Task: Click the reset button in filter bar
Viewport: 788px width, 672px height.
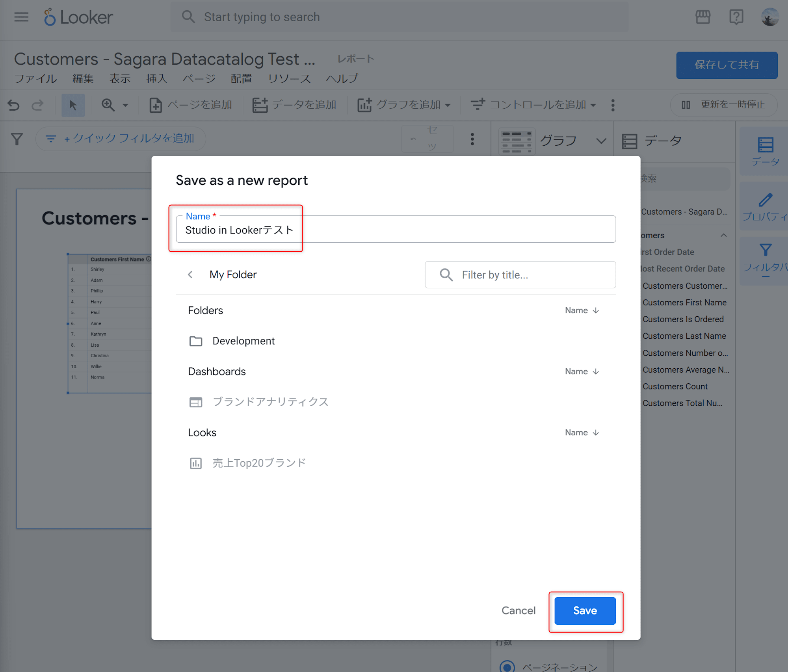Action: (x=427, y=139)
